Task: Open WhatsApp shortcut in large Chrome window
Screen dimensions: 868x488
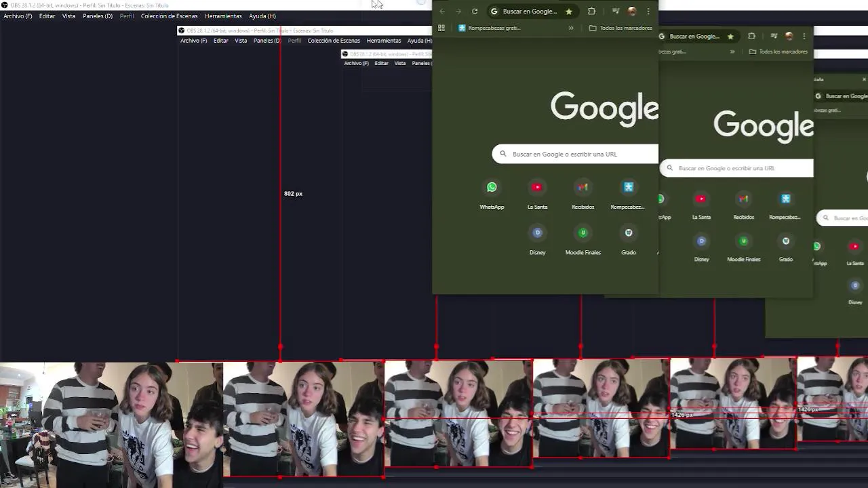Action: 492,195
